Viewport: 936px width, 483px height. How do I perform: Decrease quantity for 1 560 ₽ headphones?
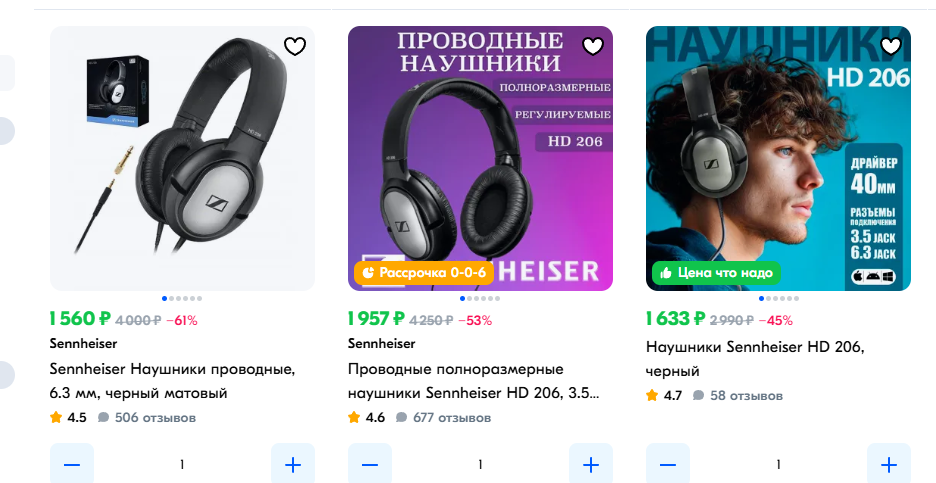[72, 464]
